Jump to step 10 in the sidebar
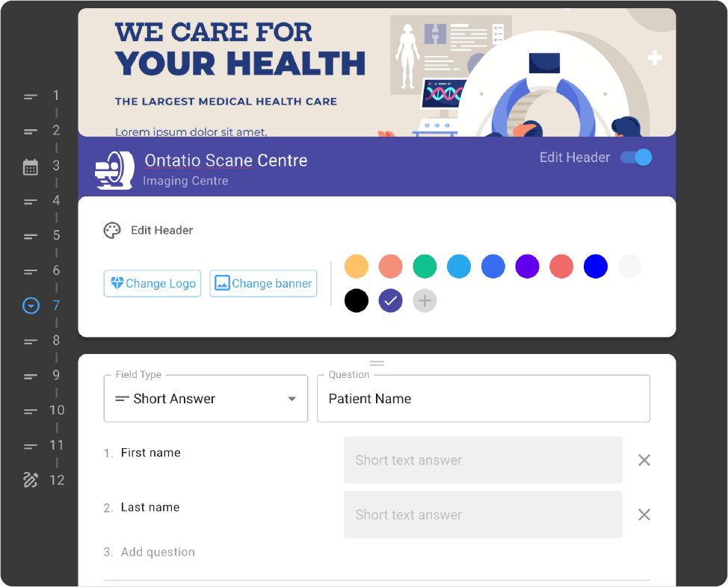The width and height of the screenshot is (728, 587). click(43, 411)
